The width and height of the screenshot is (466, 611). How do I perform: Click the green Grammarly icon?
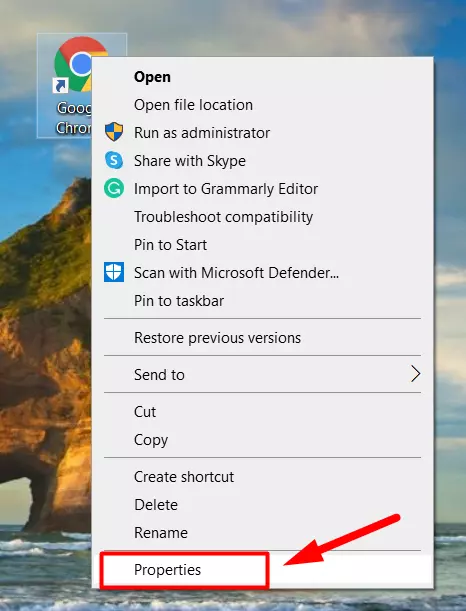[x=114, y=188]
